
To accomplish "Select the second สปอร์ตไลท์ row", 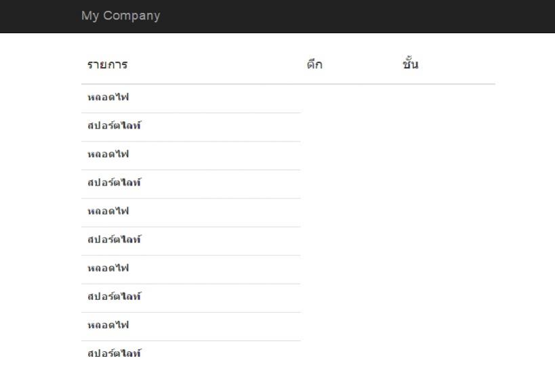I will (191, 184).
